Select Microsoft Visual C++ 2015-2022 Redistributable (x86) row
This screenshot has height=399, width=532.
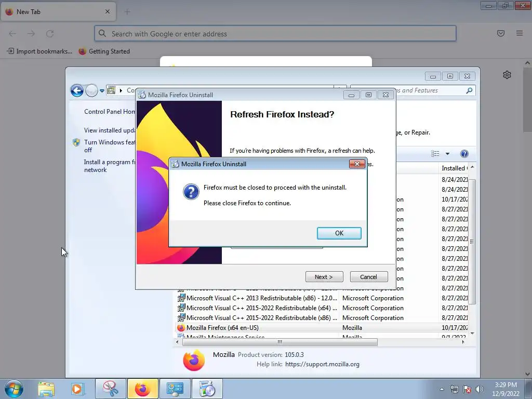[x=322, y=318]
